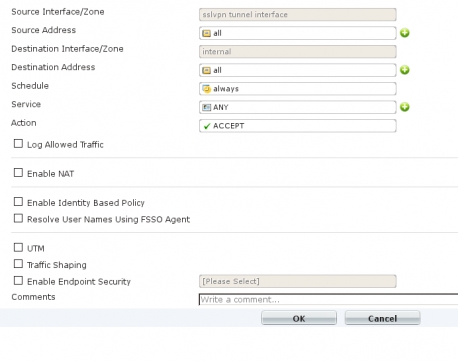Open the Action dropdown showing ACCEPT
This screenshot has height=362, width=458.
298,126
